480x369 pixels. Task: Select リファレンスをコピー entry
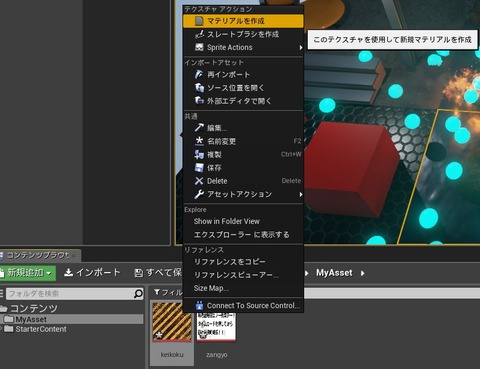point(243,262)
